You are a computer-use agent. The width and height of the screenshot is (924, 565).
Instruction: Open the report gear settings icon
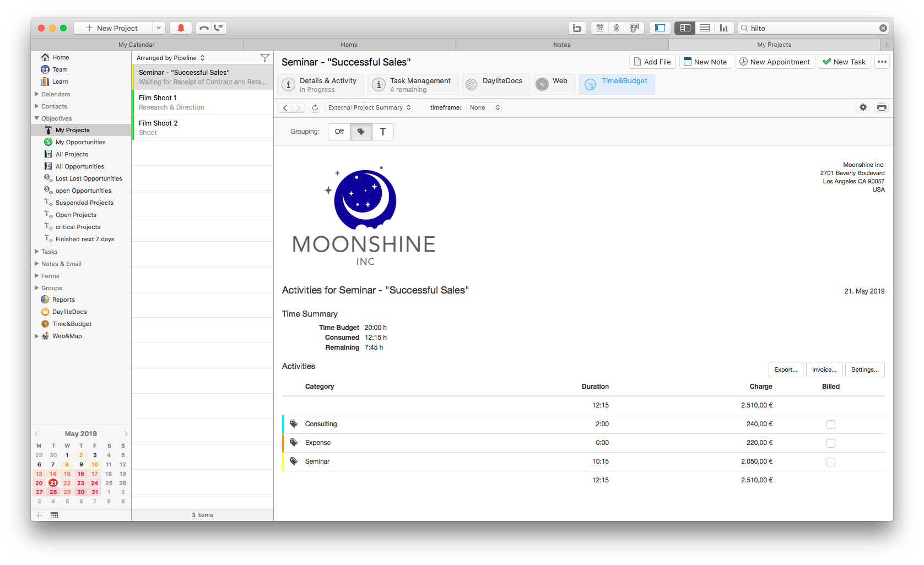(x=863, y=107)
